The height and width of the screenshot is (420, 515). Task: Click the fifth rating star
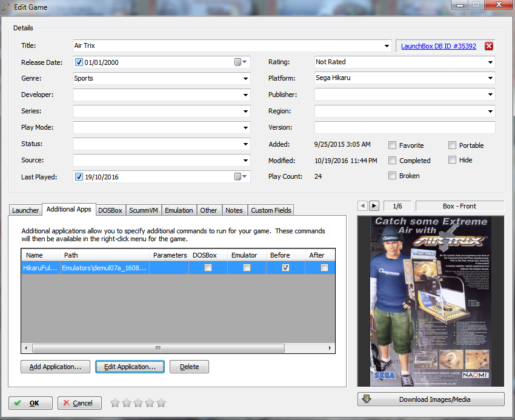coord(161,402)
